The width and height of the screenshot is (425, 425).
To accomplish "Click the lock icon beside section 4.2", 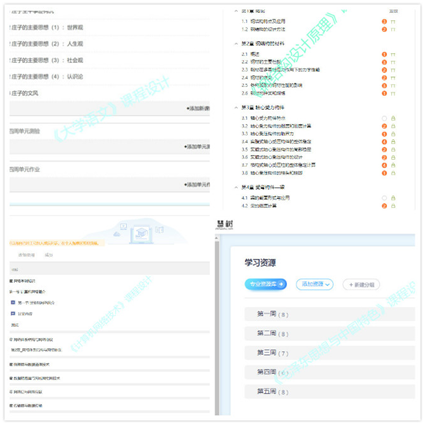I will tap(393, 206).
